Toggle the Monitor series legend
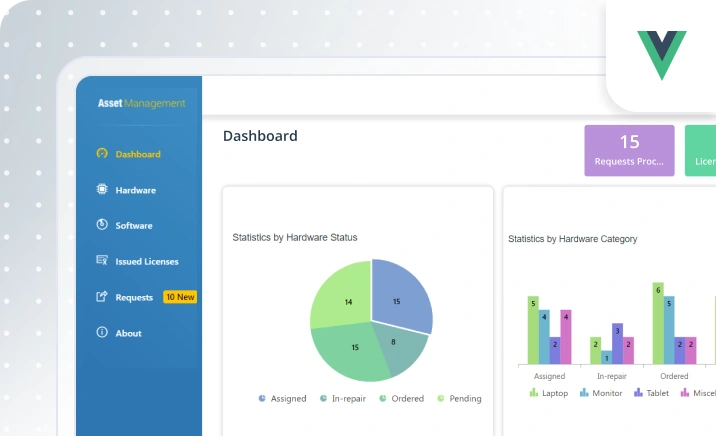Viewport: 716px width, 436px height. 601,393
